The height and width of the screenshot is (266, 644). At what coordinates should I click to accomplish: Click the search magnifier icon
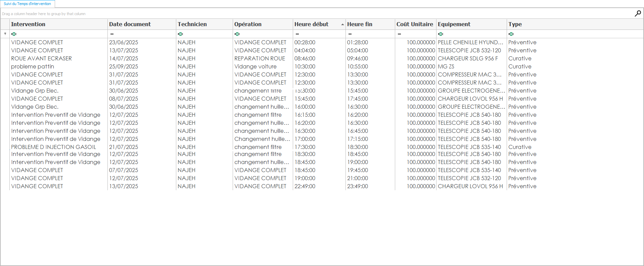click(638, 13)
